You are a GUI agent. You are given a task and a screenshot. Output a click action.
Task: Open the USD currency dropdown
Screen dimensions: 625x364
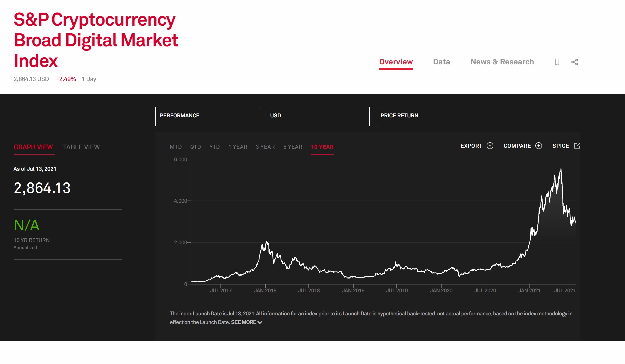coord(318,116)
